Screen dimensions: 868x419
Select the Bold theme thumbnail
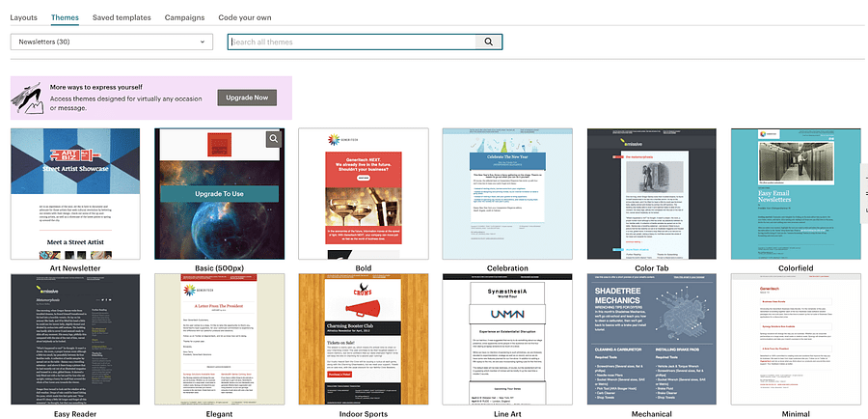[363, 193]
